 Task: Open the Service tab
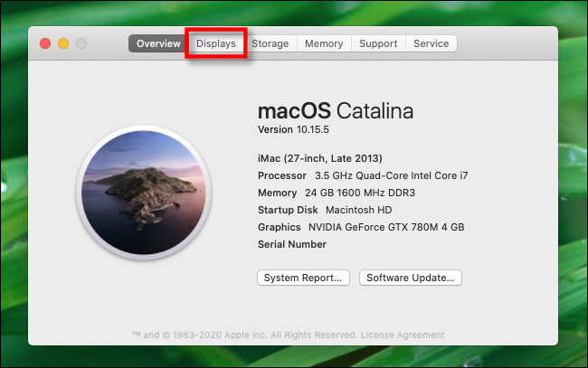(x=431, y=43)
